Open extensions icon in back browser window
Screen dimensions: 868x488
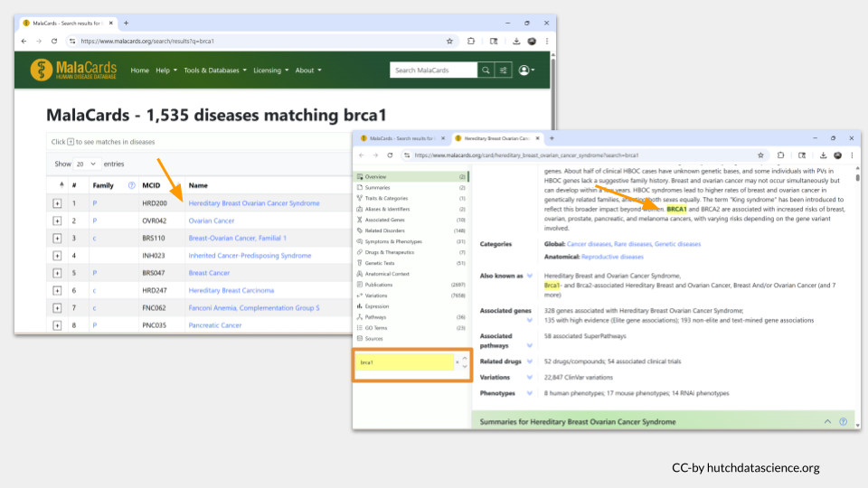pos(471,41)
